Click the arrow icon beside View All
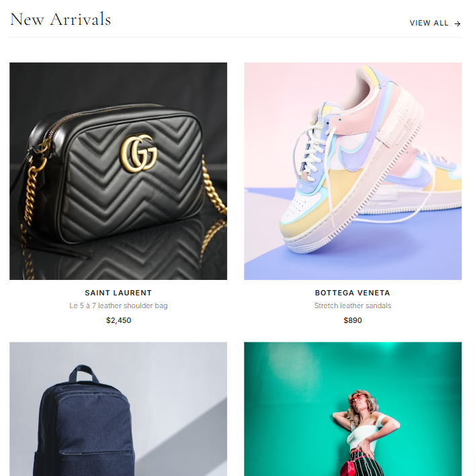The image size is (475, 476). click(458, 23)
